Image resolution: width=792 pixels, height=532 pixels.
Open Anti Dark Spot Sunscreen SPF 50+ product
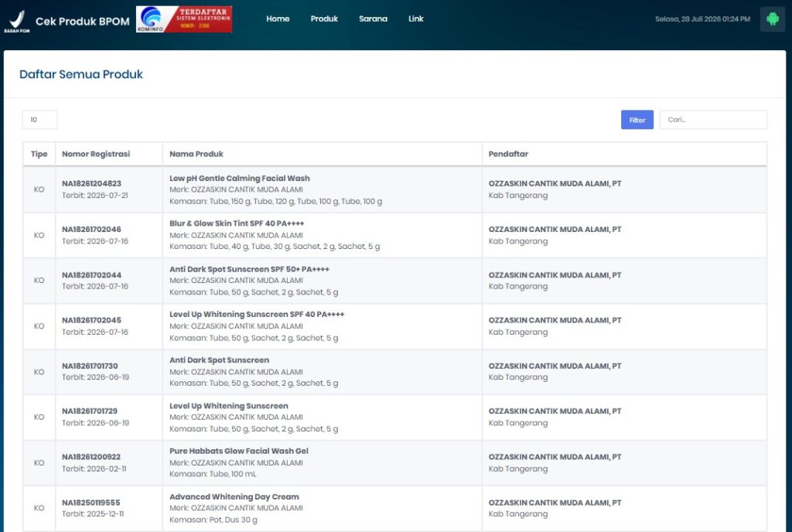click(249, 269)
